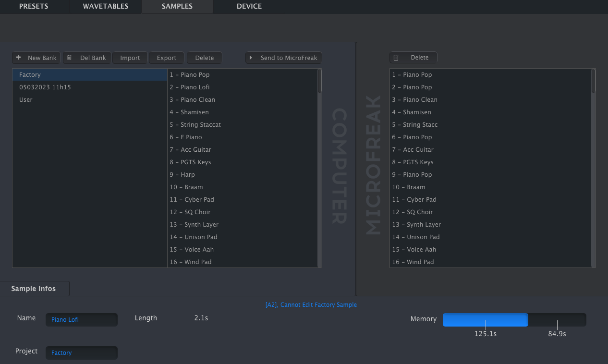Select computer sample 8 – PGTS Keys
Screen dimensions: 608x364
click(x=242, y=162)
